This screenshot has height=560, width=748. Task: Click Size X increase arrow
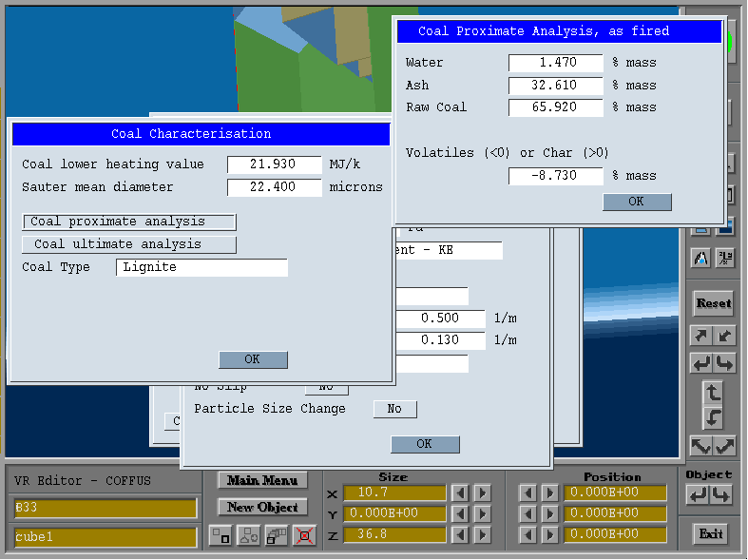[483, 492]
